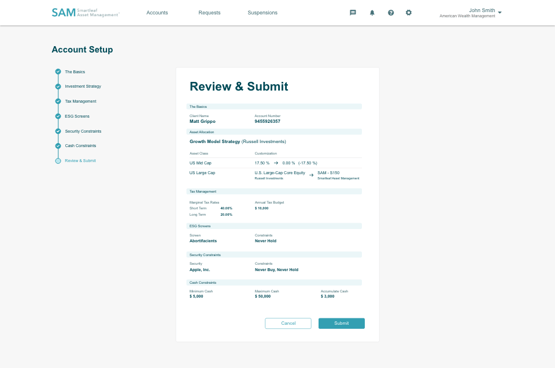Open the Requests menu
555x368 pixels.
(209, 13)
